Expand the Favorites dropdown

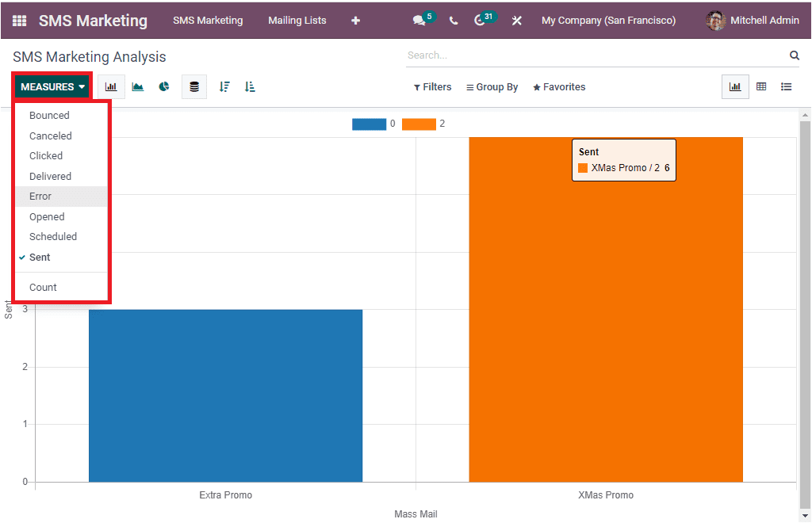click(559, 86)
